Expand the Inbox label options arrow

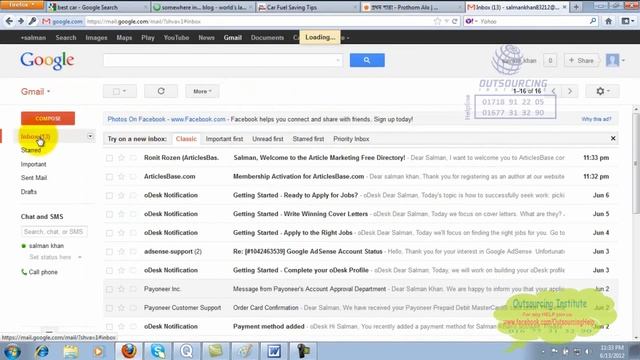(x=90, y=136)
